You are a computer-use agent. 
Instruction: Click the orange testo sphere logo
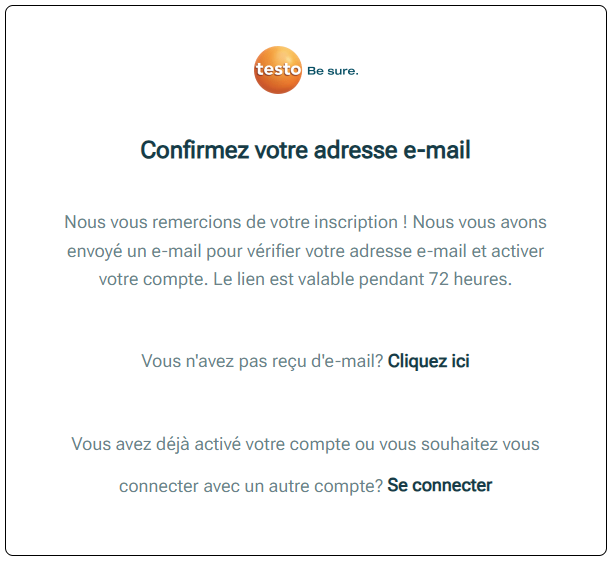click(x=278, y=70)
